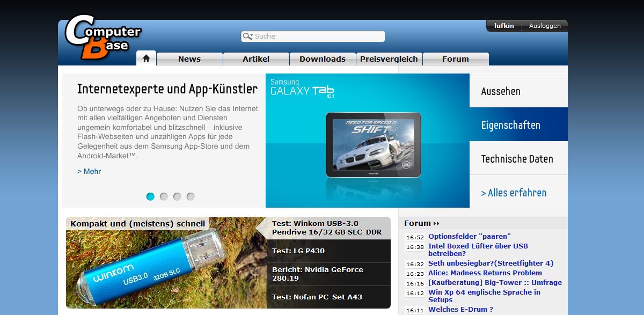Screen dimensions: 644x315
Task: Click the ComputerBase logo
Action: point(103,36)
